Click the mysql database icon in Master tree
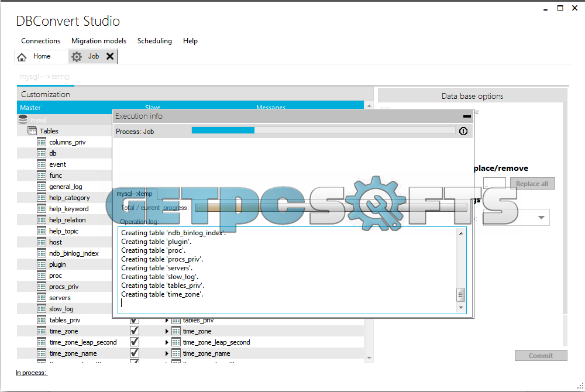The width and height of the screenshot is (585, 392). tap(23, 119)
